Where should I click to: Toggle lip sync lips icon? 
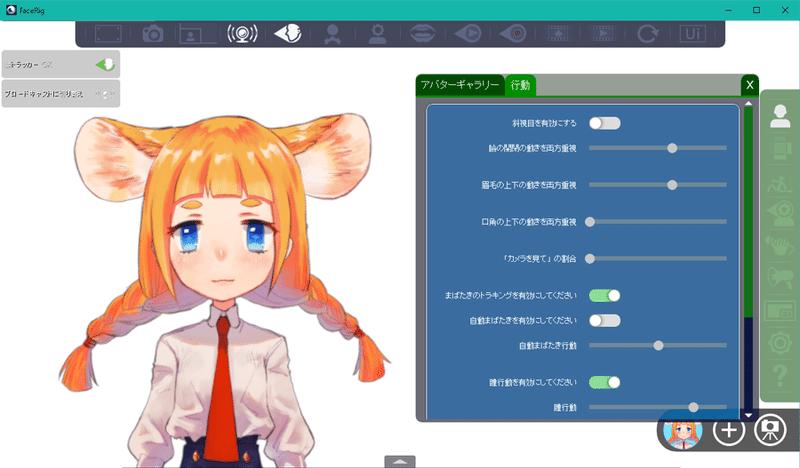(x=423, y=34)
